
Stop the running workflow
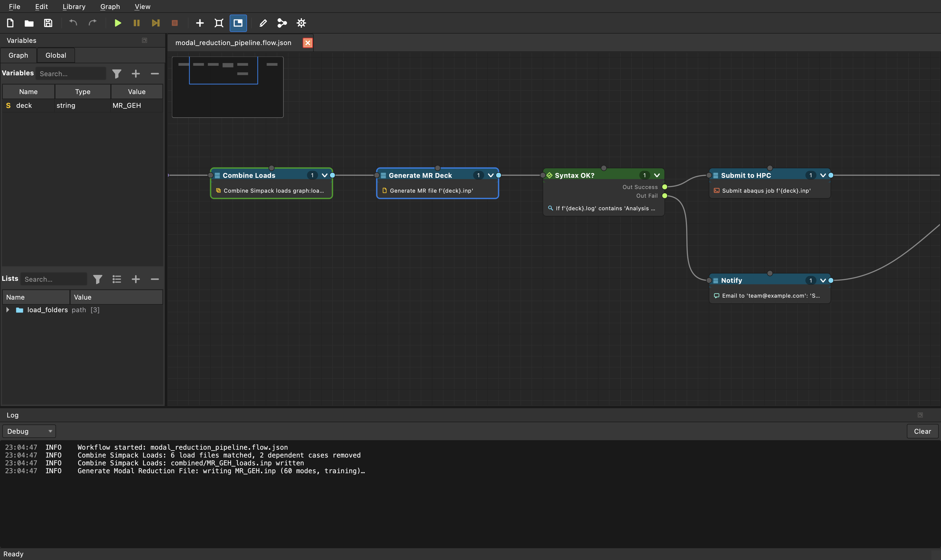(x=174, y=23)
